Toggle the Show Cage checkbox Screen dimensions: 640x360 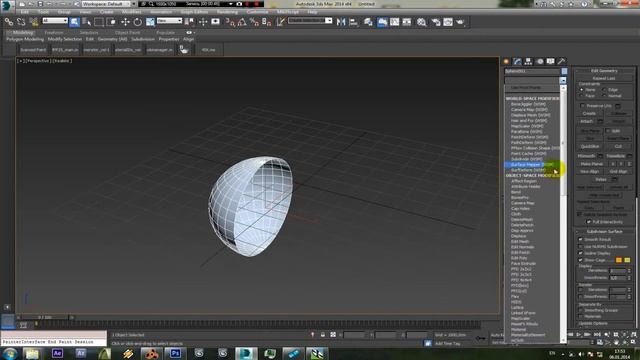pyautogui.click(x=580, y=260)
